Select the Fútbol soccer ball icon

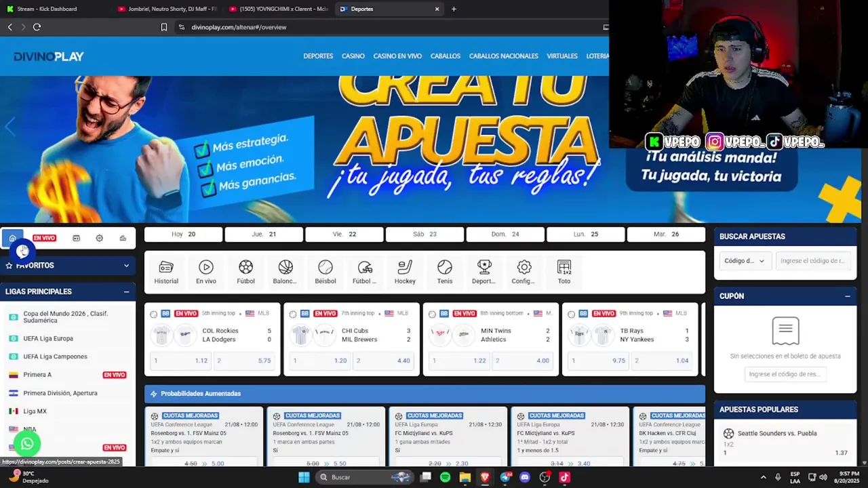245,267
